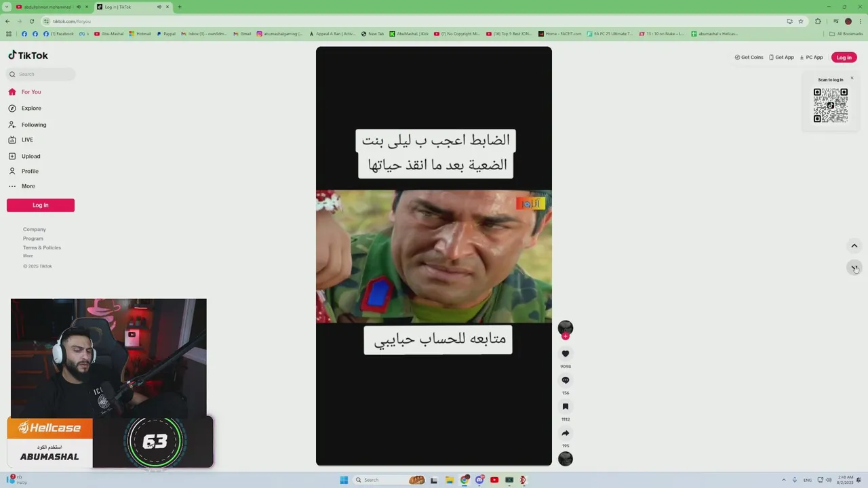The image size is (868, 488).
Task: Click the login QR code
Action: [831, 105]
